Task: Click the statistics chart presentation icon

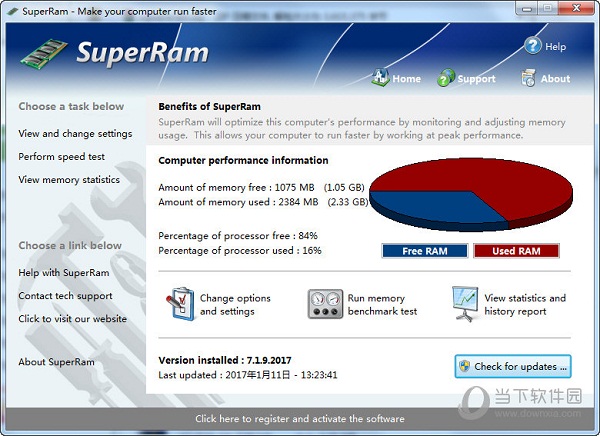Action: click(465, 304)
